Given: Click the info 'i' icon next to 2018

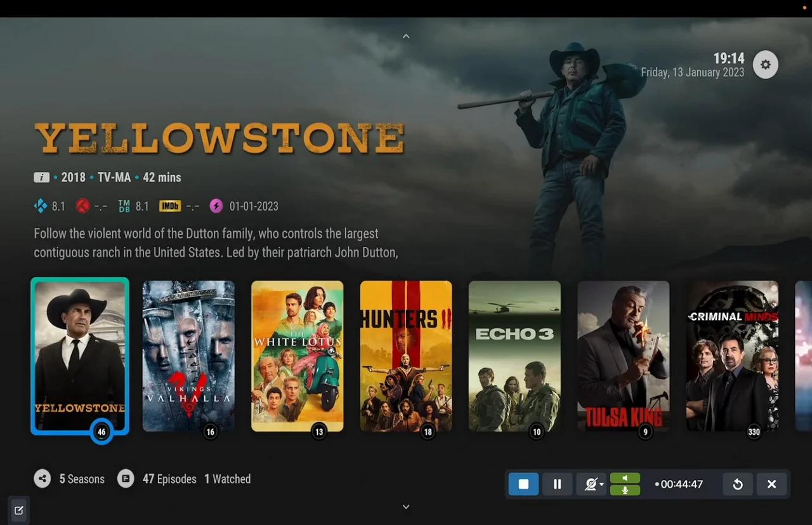Looking at the screenshot, I should (41, 178).
